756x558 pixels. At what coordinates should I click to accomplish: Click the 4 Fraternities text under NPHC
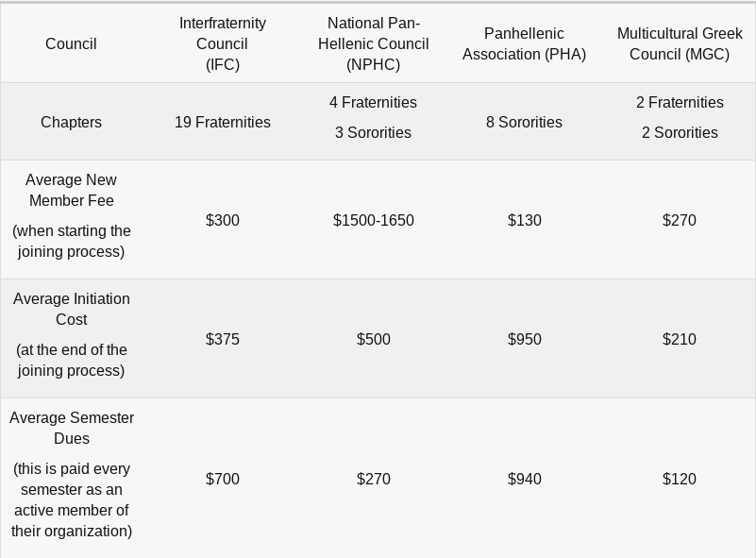tap(373, 102)
